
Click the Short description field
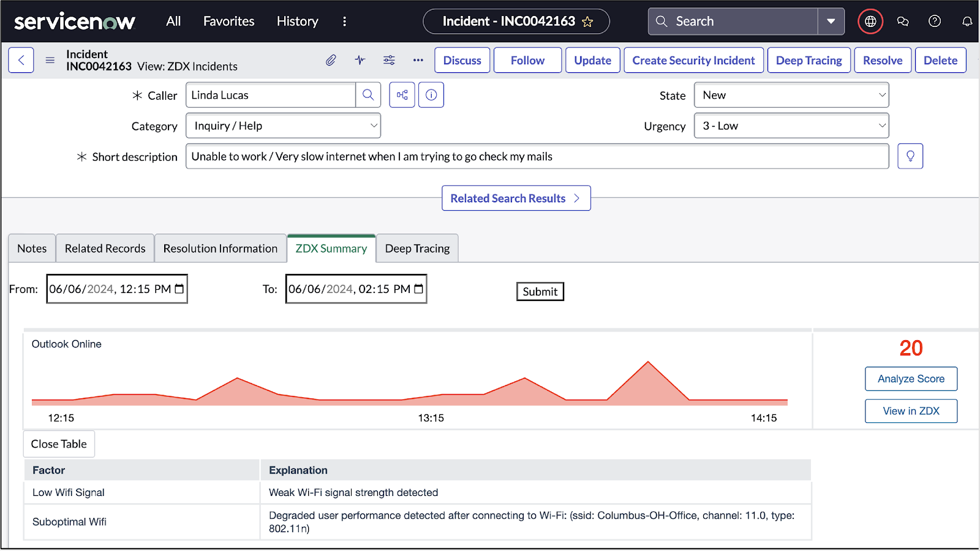click(537, 156)
